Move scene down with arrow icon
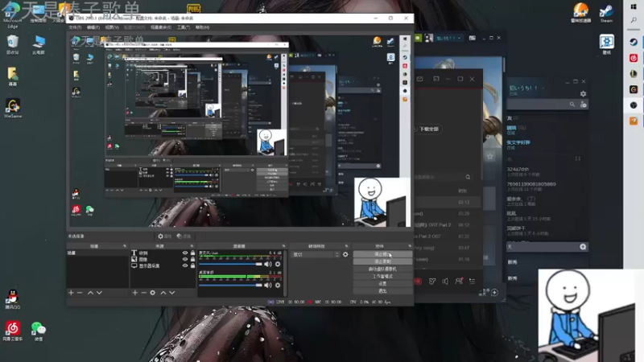The height and width of the screenshot is (362, 644). click(x=99, y=293)
